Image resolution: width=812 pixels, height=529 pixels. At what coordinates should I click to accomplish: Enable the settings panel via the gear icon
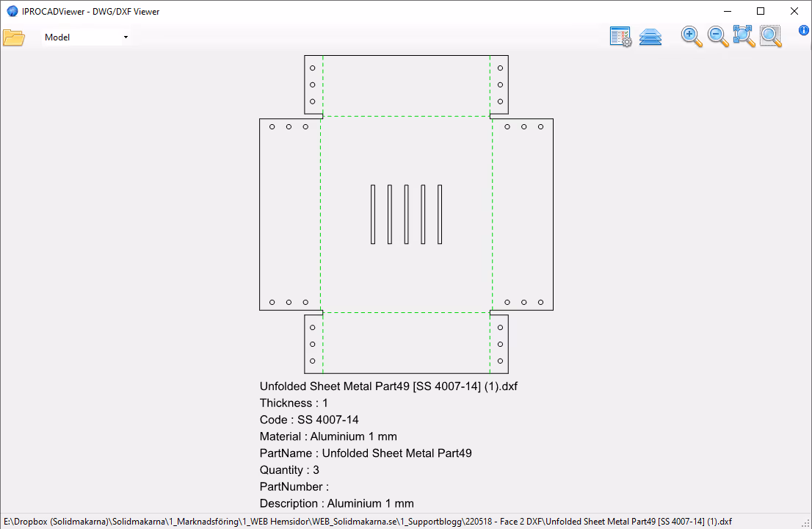[x=620, y=36]
